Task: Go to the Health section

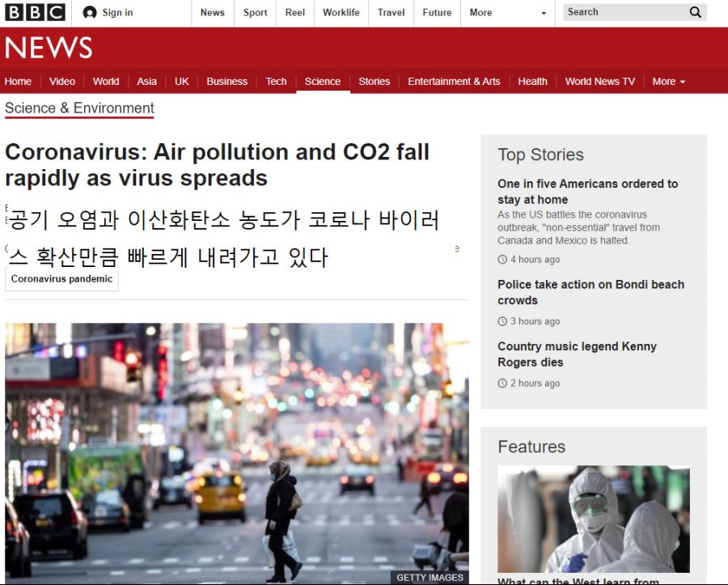Action: click(x=532, y=82)
